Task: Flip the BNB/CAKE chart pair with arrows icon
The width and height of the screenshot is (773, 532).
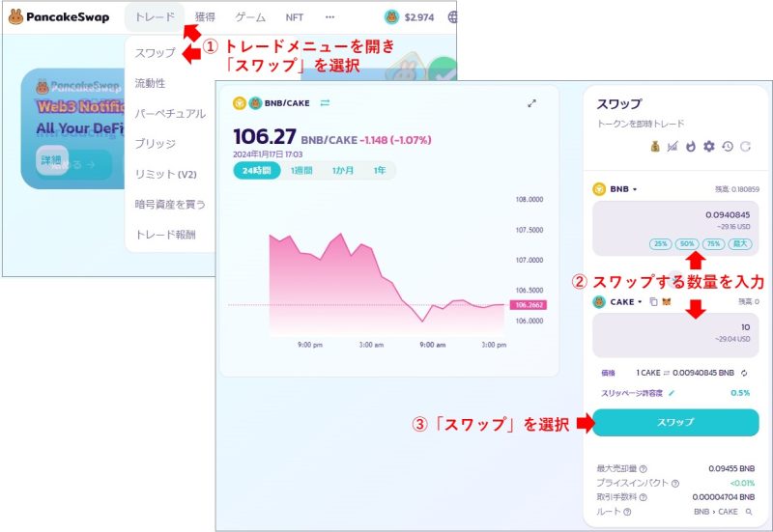Action: [x=325, y=103]
